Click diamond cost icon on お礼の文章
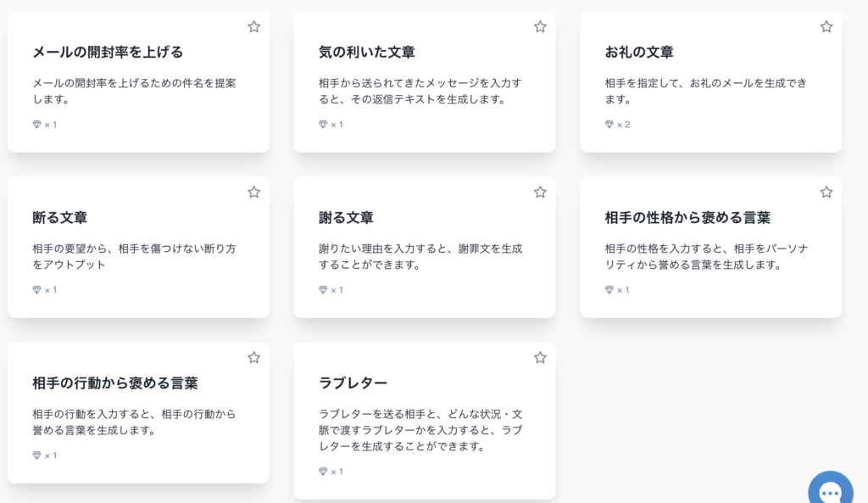Image resolution: width=868 pixels, height=503 pixels. (609, 124)
